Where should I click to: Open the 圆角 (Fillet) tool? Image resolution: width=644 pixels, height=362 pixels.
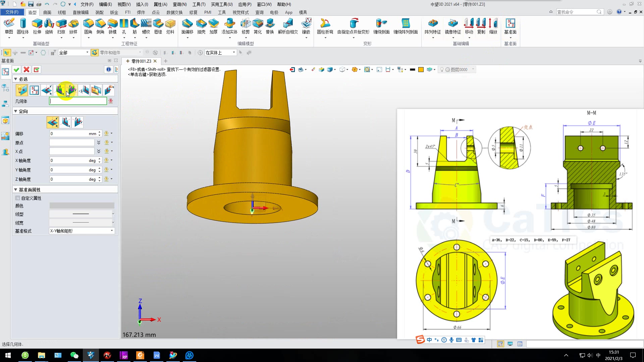click(88, 27)
